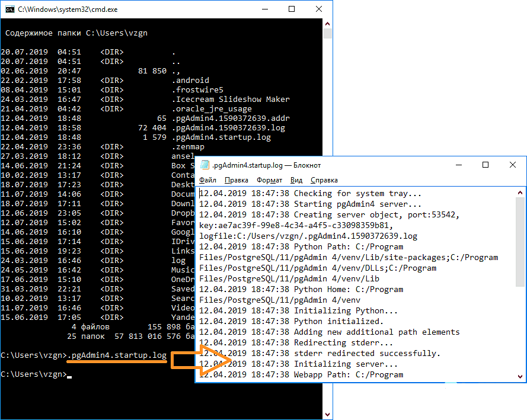527x420 pixels.
Task: Click the console's last C:\Users\vzgn> prompt line
Action: (34, 374)
